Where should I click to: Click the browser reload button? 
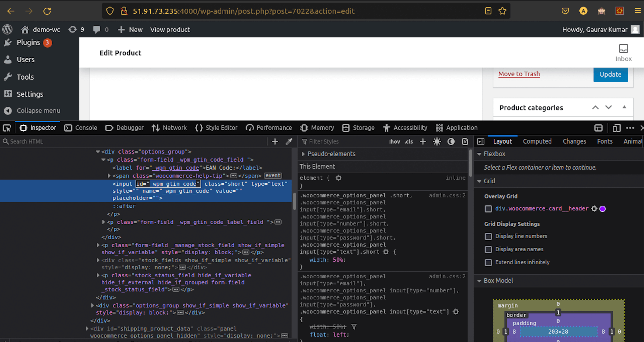pyautogui.click(x=47, y=11)
